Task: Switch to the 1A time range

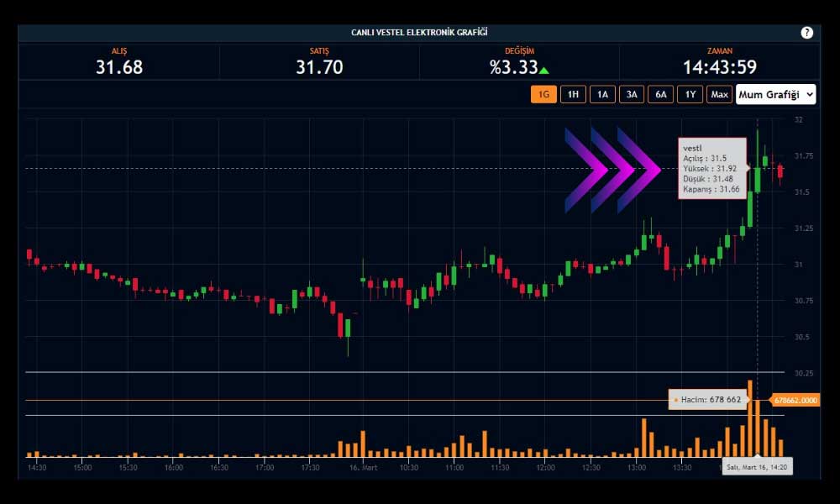Action: coord(602,94)
